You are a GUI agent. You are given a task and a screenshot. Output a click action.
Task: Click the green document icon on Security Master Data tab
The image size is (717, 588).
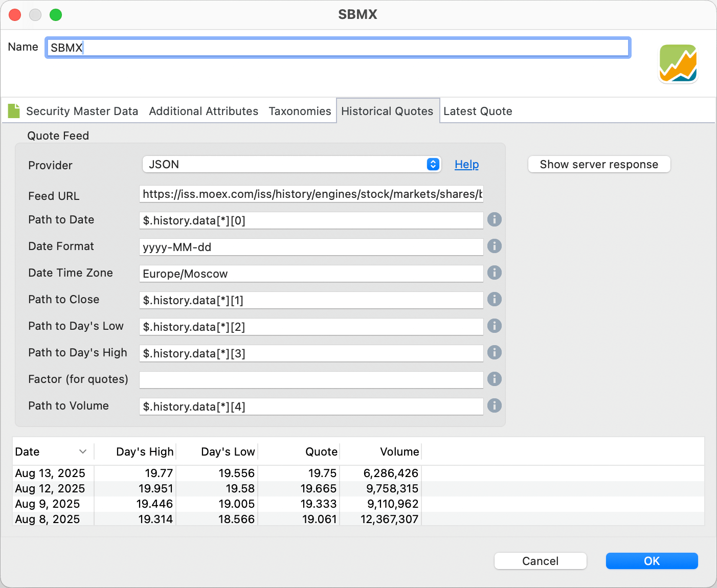pyautogui.click(x=14, y=110)
